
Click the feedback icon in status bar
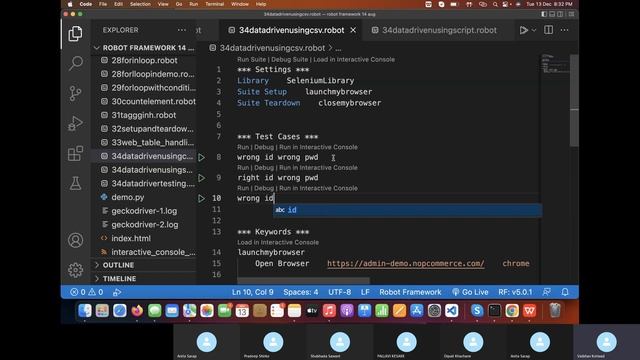(x=547, y=292)
